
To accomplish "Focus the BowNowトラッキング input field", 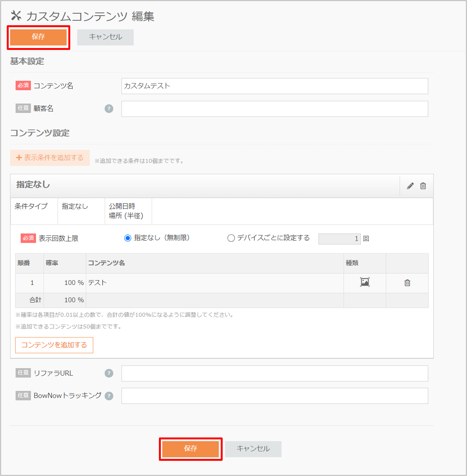I will click(x=275, y=396).
